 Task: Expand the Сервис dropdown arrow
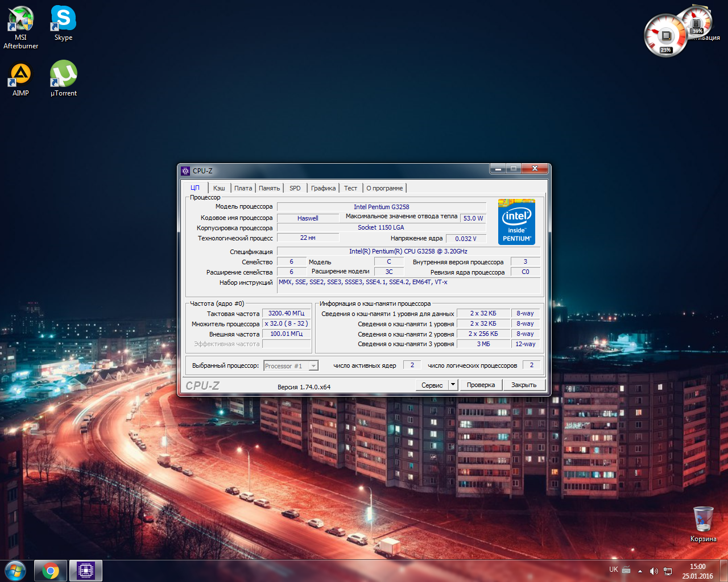[453, 385]
